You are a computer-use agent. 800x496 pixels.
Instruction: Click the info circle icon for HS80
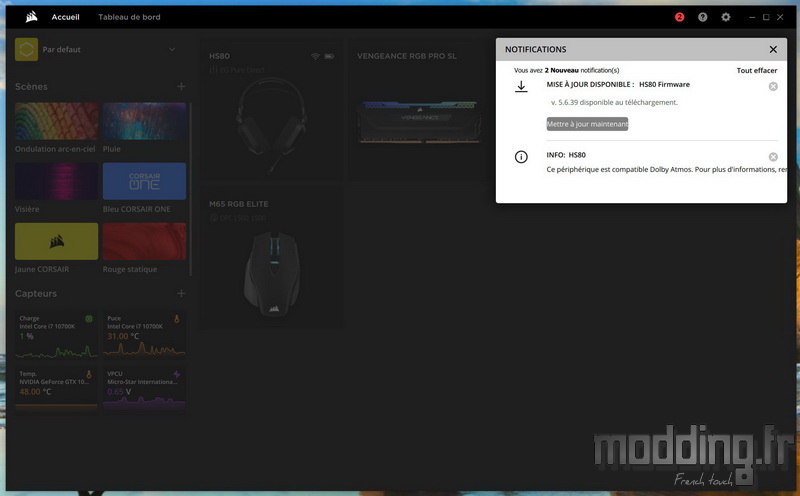(x=521, y=157)
